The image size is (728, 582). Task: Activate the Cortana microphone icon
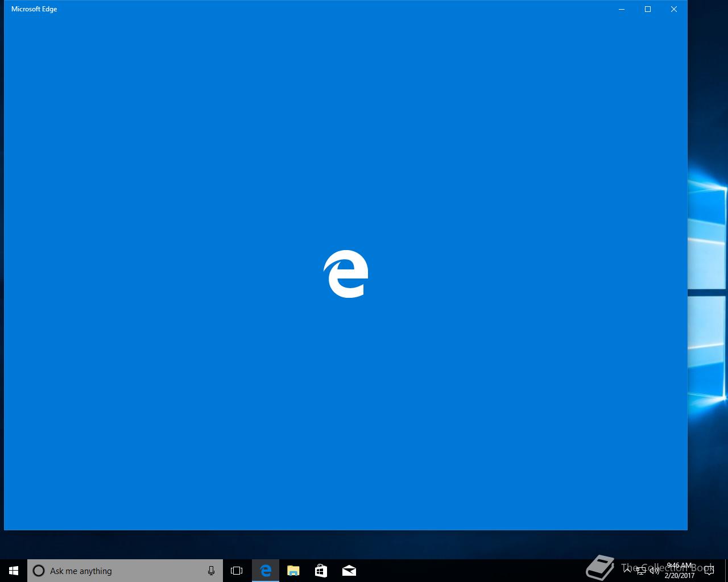click(211, 571)
